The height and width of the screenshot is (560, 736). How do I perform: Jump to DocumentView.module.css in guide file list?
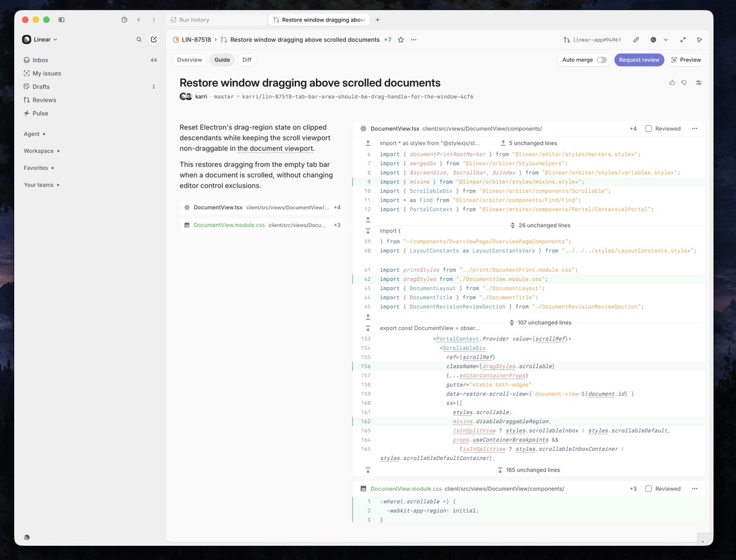click(262, 225)
